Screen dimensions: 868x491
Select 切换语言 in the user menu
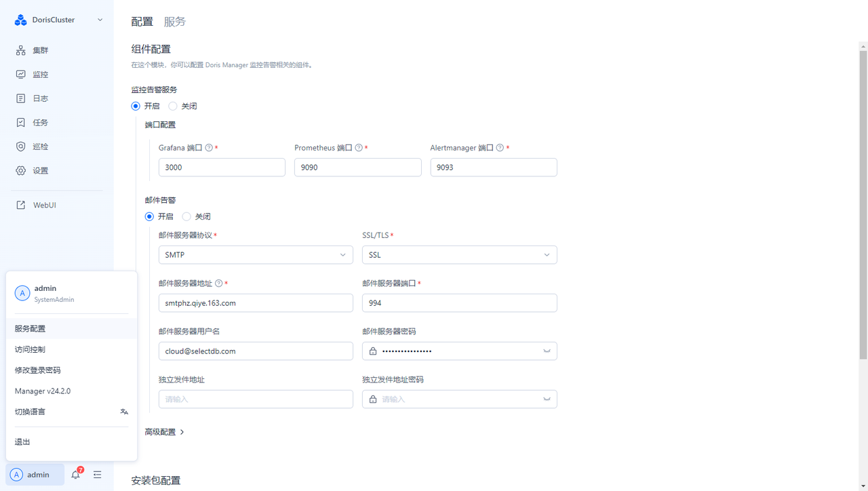click(x=72, y=412)
